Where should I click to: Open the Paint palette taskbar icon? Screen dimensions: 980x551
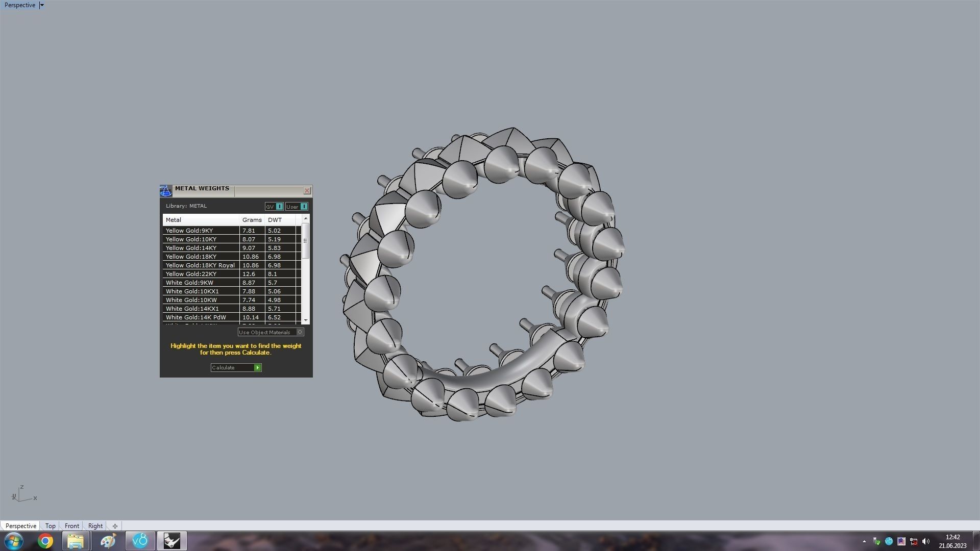(108, 541)
